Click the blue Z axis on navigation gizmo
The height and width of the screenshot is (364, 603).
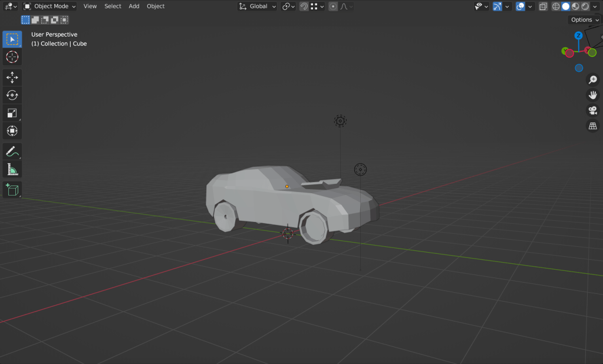(x=579, y=36)
